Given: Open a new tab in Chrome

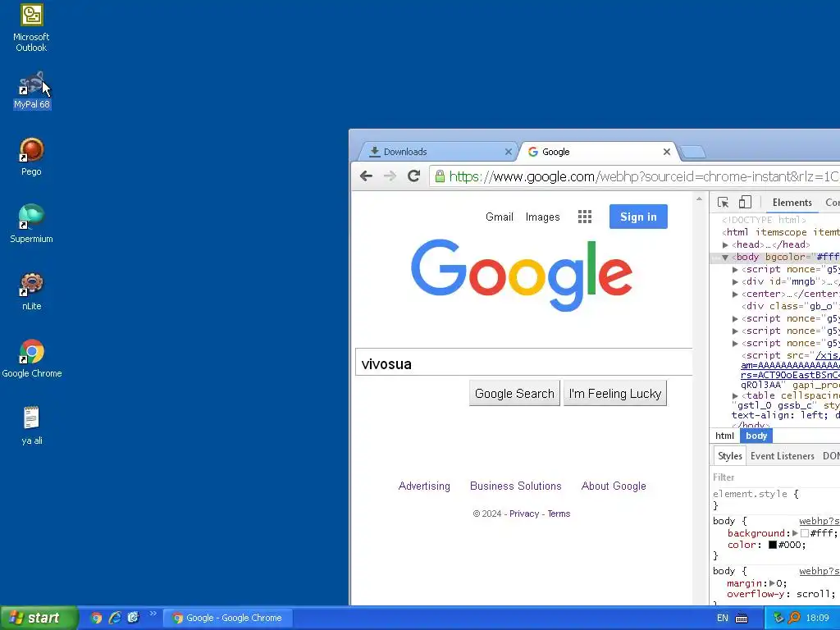Looking at the screenshot, I should click(x=693, y=153).
